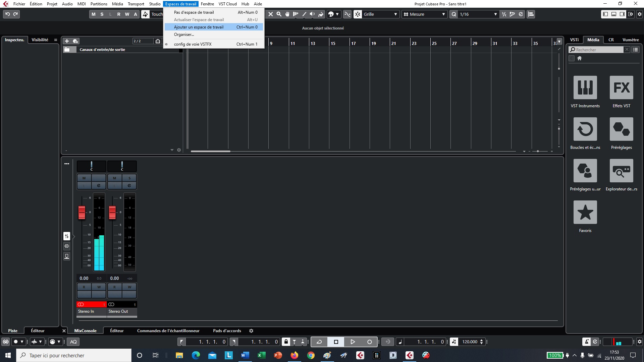The width and height of the screenshot is (644, 362).
Task: Toggle the transport cycle loop button
Action: point(319,342)
